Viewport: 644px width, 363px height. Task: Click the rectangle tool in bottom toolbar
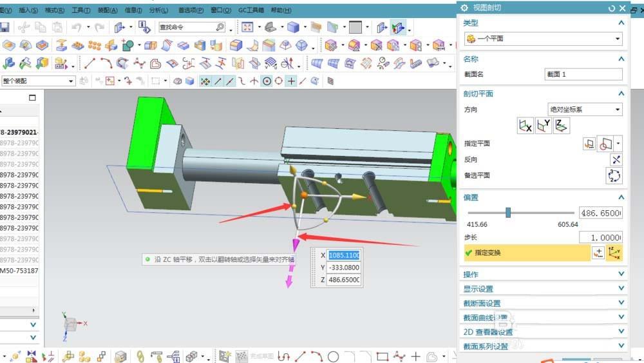click(383, 357)
